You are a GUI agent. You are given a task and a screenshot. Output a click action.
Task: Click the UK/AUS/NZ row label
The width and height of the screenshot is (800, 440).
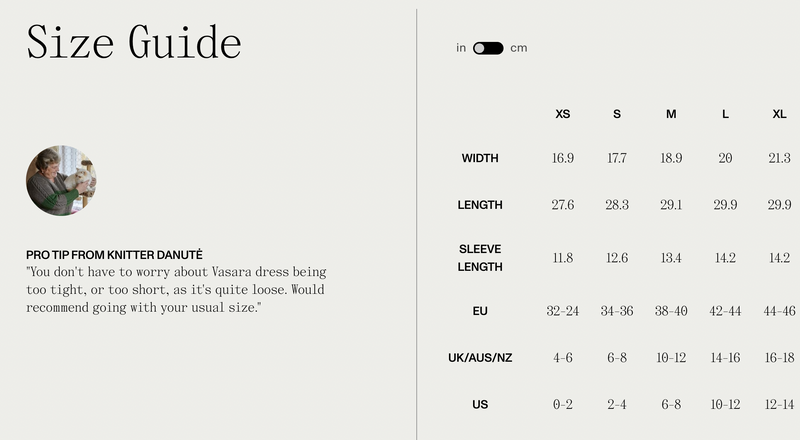click(x=480, y=358)
